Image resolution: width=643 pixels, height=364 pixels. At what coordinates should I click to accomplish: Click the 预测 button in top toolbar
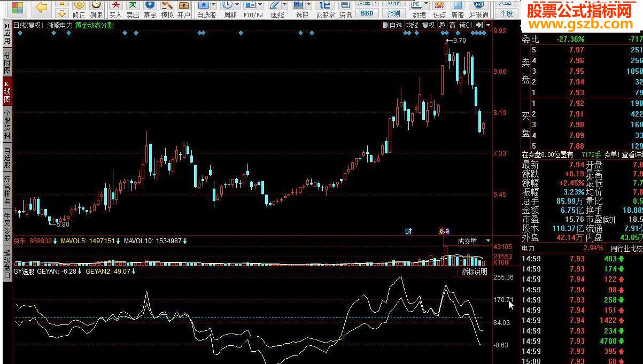pyautogui.click(x=394, y=13)
